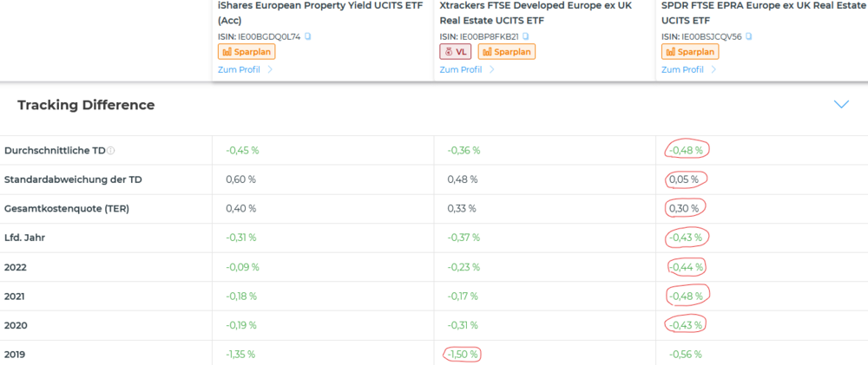Viewport: 868px width, 365px height.
Task: Click the Standardabweichung der TD row label
Action: [x=73, y=179]
